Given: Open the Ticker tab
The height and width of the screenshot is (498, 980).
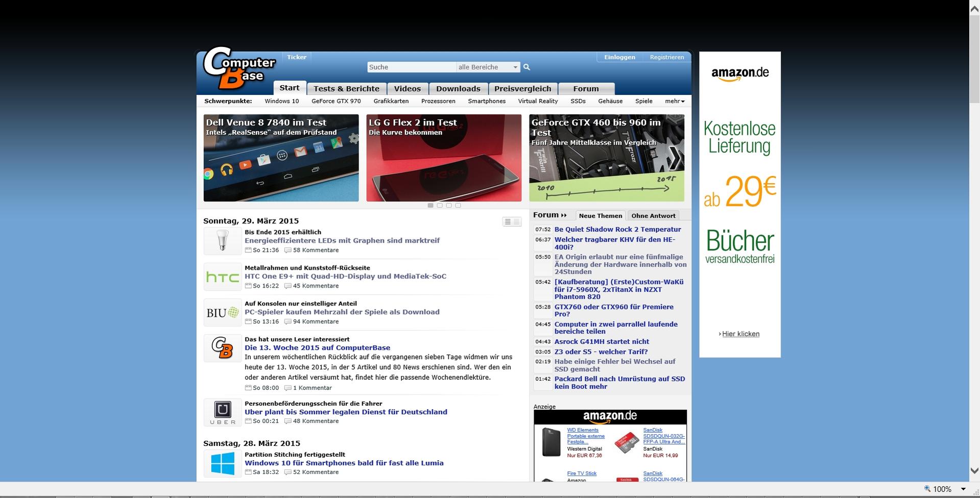Looking at the screenshot, I should pos(297,57).
